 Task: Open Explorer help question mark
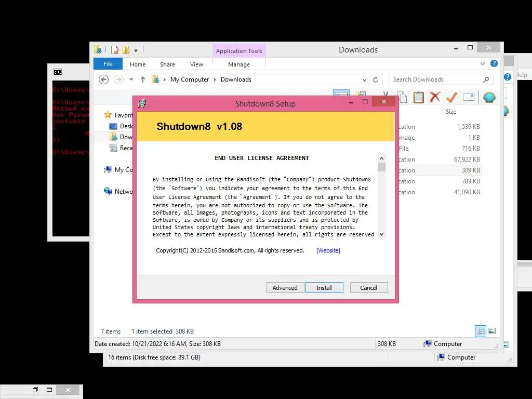pos(494,63)
